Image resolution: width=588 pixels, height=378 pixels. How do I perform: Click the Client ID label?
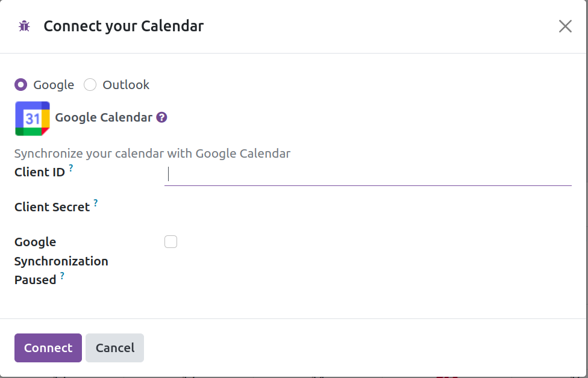click(40, 172)
